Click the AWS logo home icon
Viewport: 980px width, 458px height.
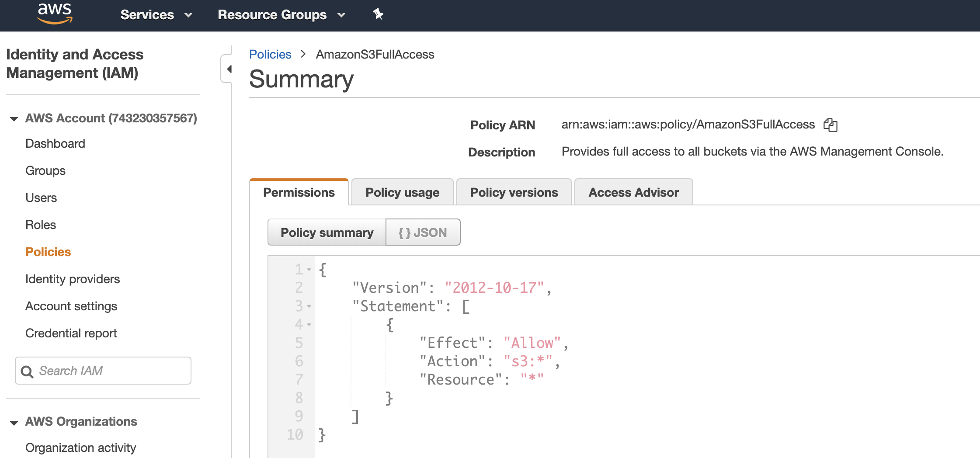click(55, 14)
